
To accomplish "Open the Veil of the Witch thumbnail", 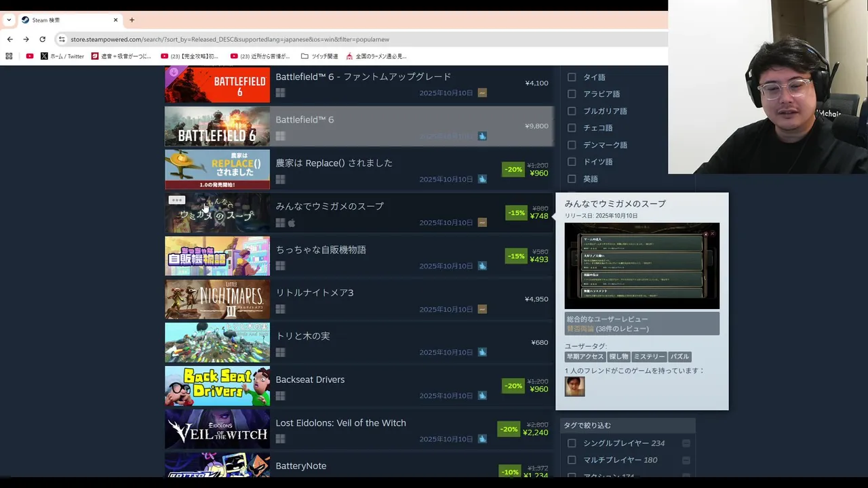I will [217, 429].
